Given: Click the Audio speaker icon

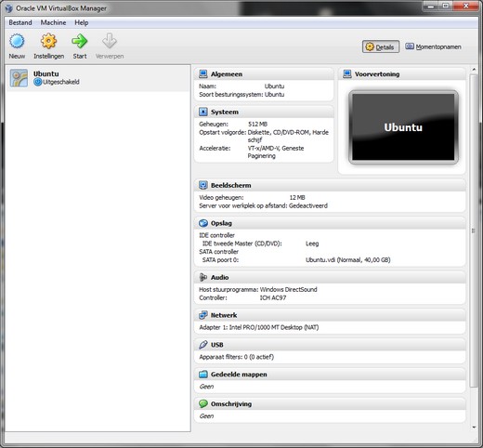Looking at the screenshot, I should point(203,277).
